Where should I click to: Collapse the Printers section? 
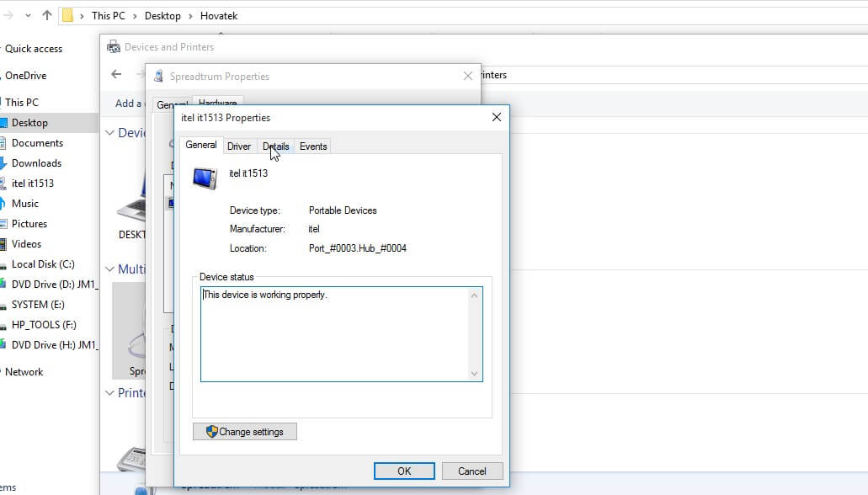coord(109,393)
